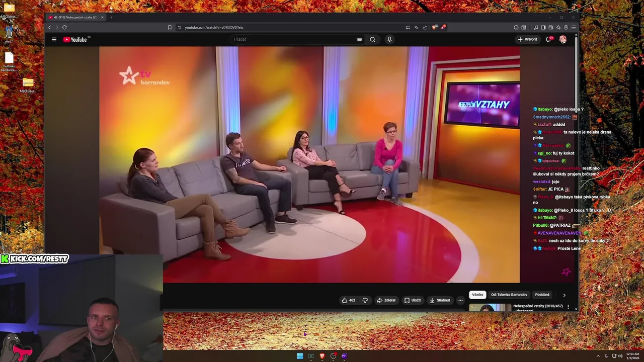The width and height of the screenshot is (644, 362).
Task: Show hidden system tray icons
Action: click(598, 356)
